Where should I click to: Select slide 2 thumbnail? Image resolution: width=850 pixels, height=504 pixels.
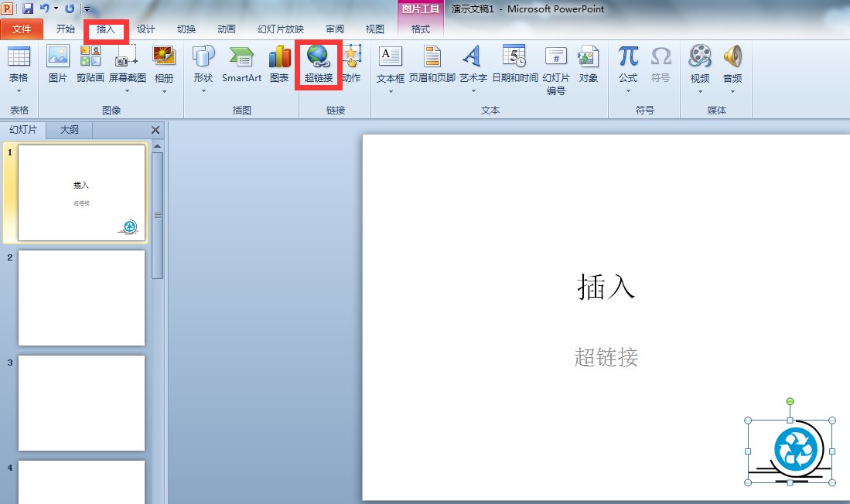click(81, 298)
